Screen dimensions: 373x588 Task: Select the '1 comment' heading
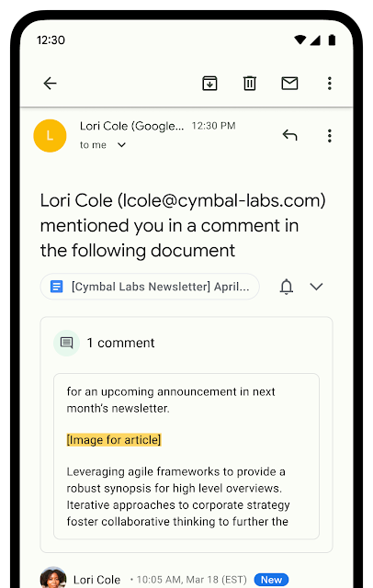120,343
